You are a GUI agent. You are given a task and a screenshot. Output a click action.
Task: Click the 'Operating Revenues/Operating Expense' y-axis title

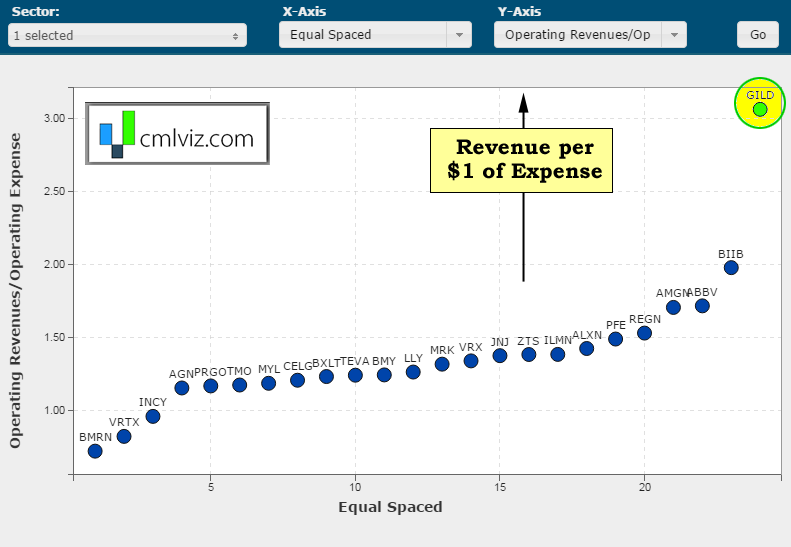pos(16,291)
